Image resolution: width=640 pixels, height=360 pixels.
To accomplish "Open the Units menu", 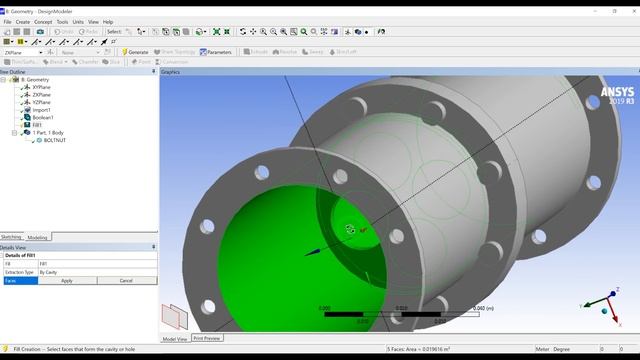I will 78,22.
